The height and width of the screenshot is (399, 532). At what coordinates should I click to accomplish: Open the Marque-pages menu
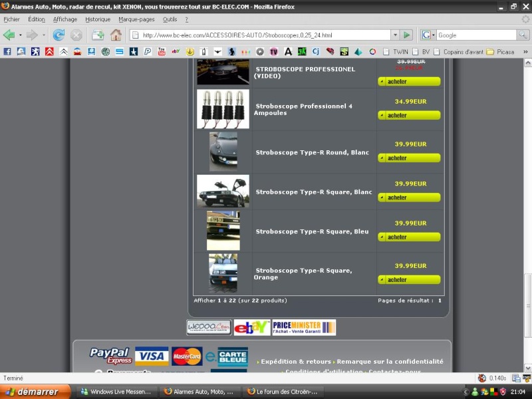click(136, 19)
